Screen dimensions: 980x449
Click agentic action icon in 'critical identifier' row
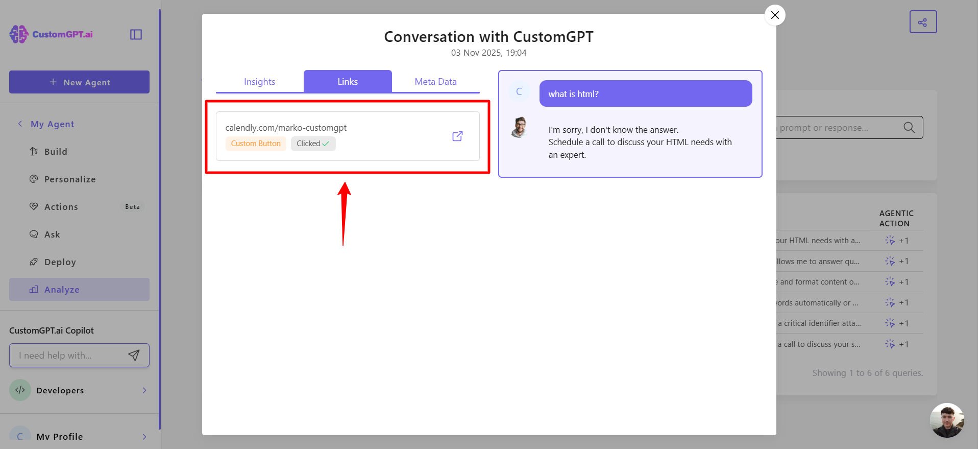(890, 323)
